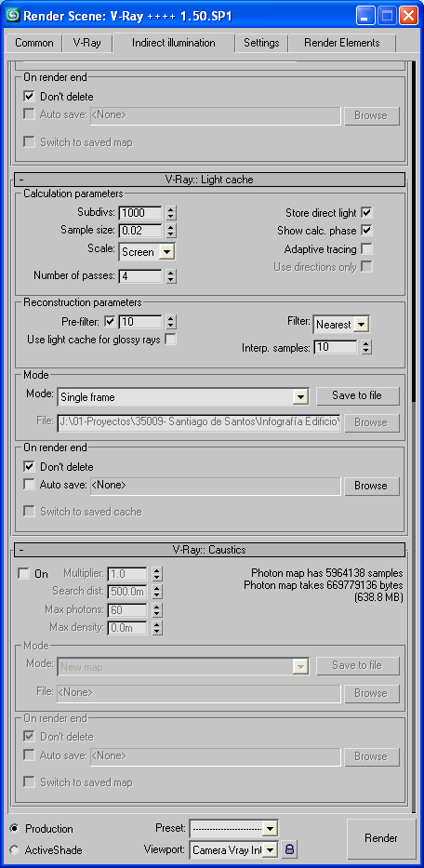Image resolution: width=424 pixels, height=868 pixels.
Task: Enable the Caustics On checkbox
Action: coord(24,573)
